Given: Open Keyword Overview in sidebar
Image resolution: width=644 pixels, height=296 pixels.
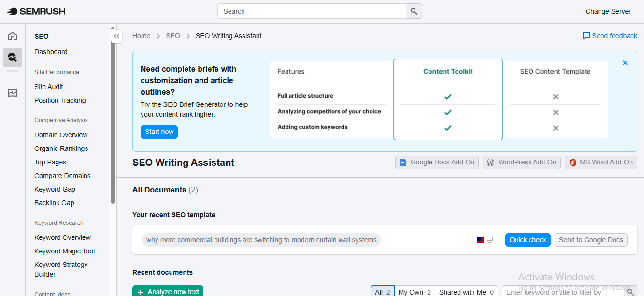Looking at the screenshot, I should point(62,237).
